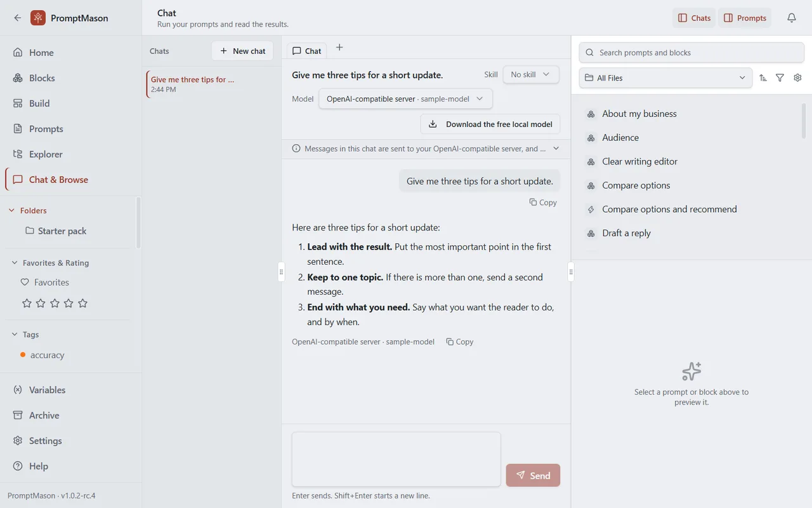This screenshot has width=812, height=508.
Task: Open the All Files dropdown
Action: coord(665,77)
